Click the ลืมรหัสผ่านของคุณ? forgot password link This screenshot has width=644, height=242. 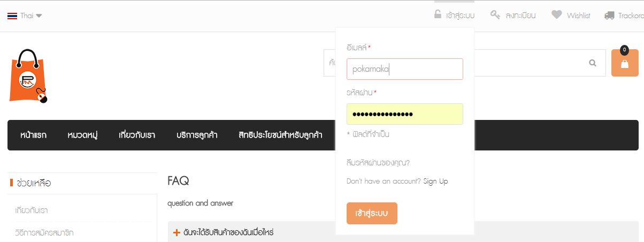378,163
